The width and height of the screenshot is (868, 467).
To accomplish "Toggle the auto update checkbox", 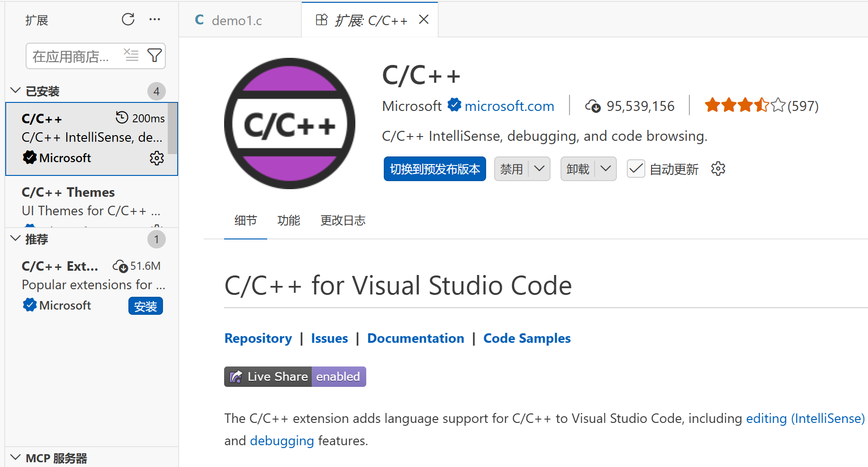I will pyautogui.click(x=636, y=169).
